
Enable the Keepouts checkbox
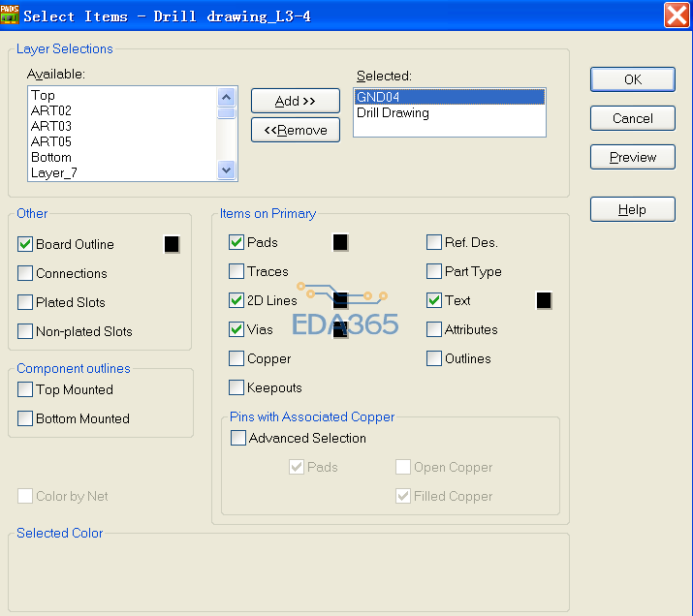tap(236, 387)
